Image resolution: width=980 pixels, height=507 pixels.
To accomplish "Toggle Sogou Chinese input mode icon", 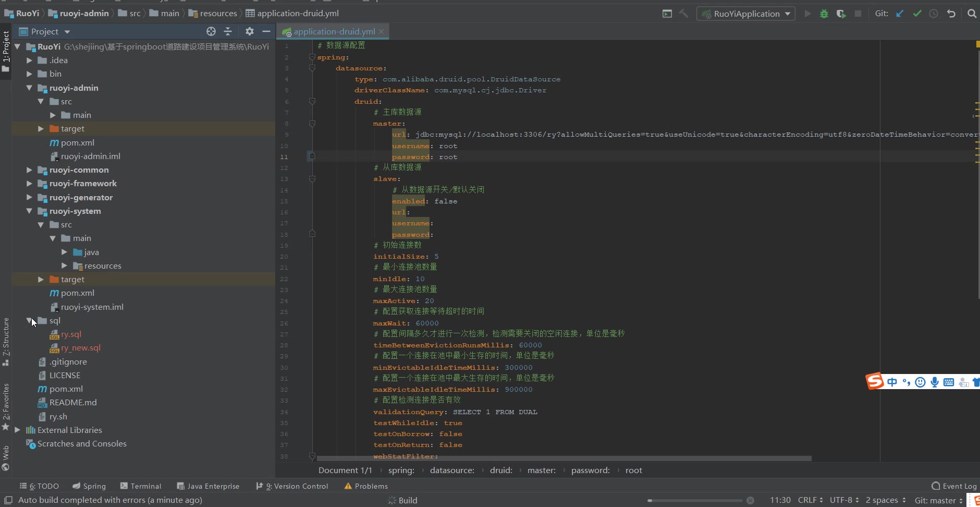I will point(892,382).
